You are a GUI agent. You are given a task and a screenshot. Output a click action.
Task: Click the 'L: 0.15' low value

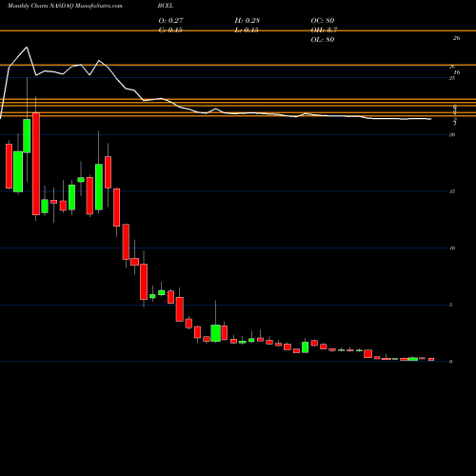[247, 30]
